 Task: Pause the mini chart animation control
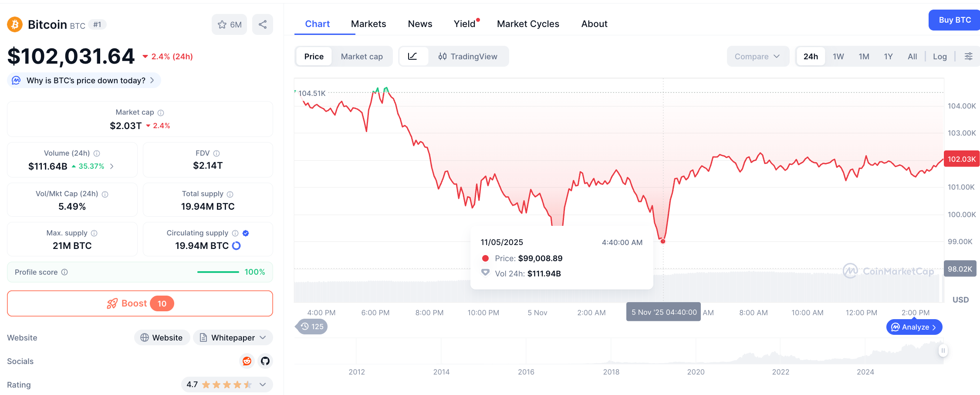point(942,350)
